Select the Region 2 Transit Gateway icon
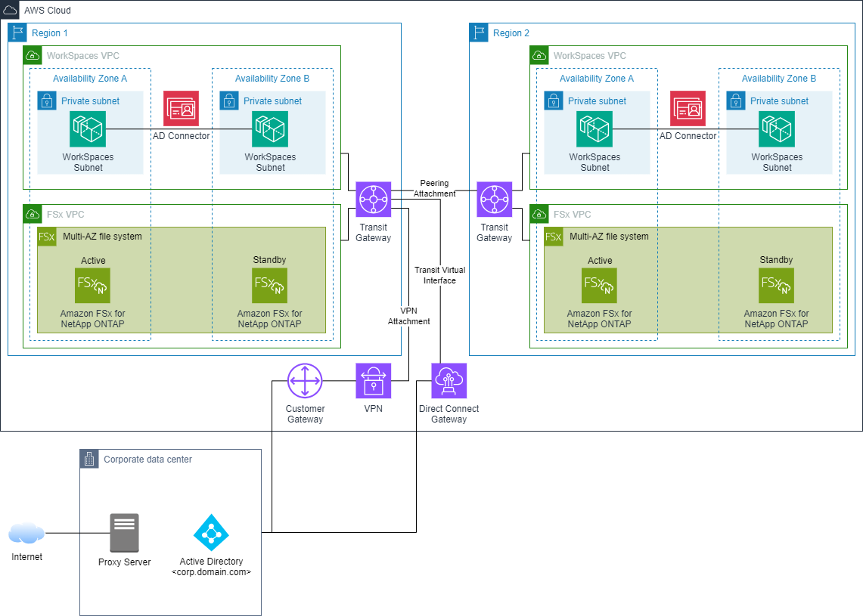863x616 pixels. click(495, 199)
